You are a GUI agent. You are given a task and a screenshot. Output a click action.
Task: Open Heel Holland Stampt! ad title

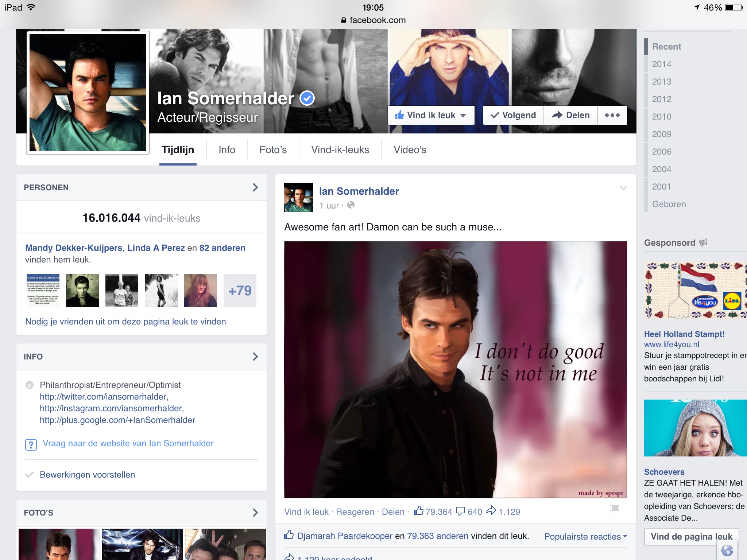click(x=684, y=334)
